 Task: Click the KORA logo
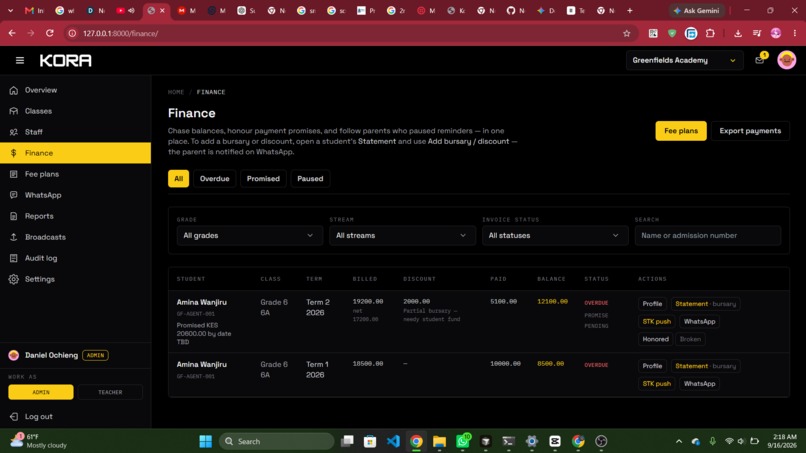tap(66, 61)
